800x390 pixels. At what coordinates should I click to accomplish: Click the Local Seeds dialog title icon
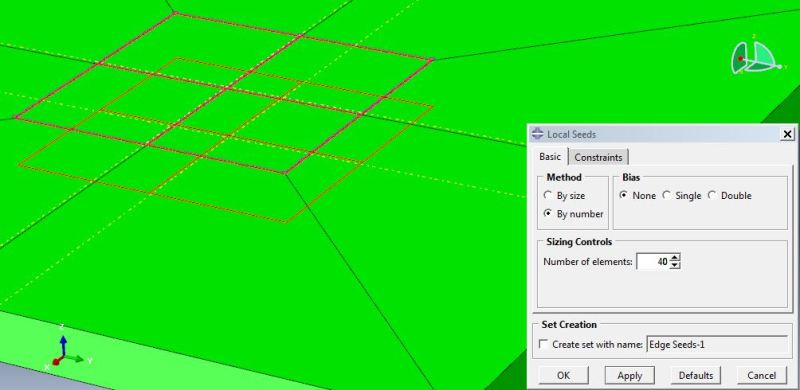click(x=538, y=134)
